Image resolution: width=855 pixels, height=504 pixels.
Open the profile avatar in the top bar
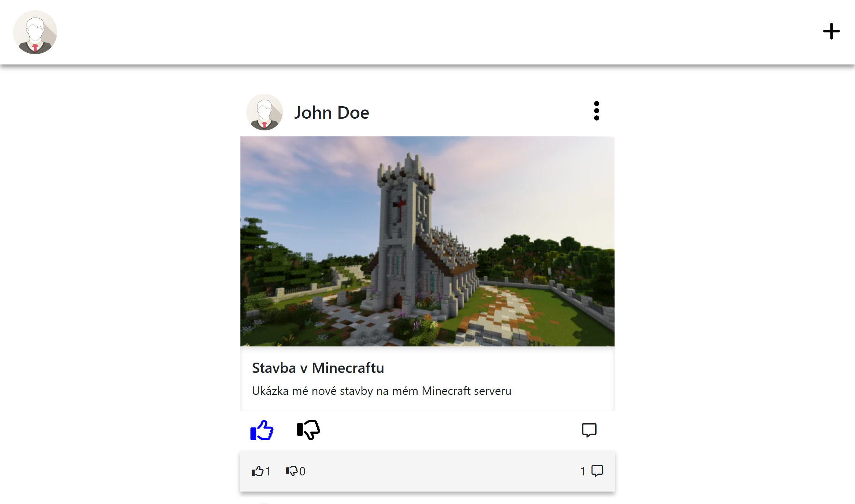35,32
